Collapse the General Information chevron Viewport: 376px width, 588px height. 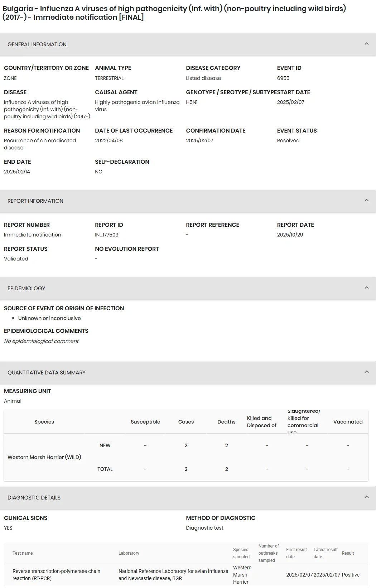tap(366, 44)
